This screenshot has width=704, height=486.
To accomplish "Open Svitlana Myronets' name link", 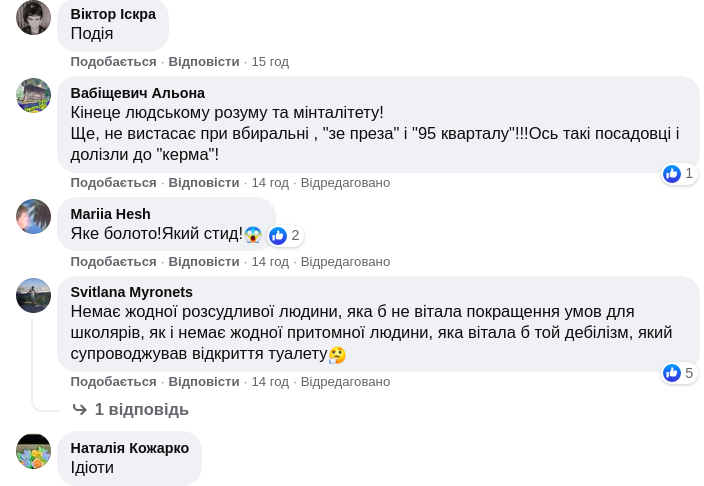I will click(131, 292).
